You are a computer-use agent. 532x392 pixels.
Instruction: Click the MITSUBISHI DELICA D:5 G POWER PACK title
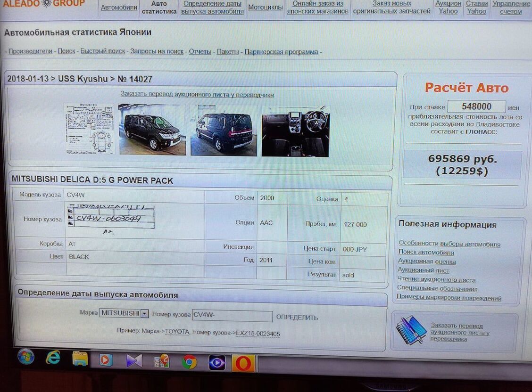[92, 180]
